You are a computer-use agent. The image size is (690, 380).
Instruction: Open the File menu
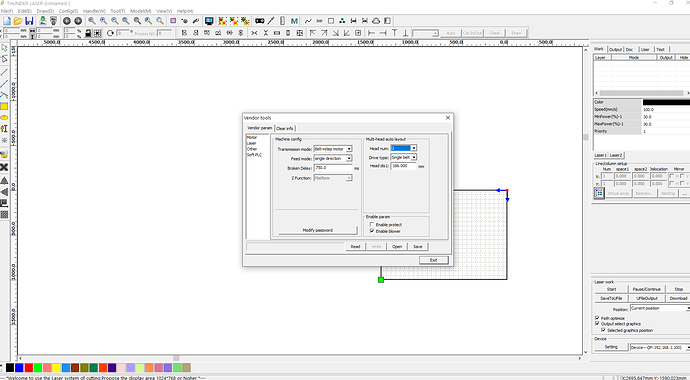[7, 11]
